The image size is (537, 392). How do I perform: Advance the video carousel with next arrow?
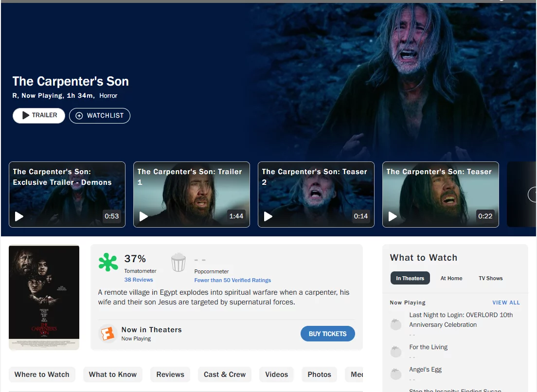pyautogui.click(x=532, y=195)
